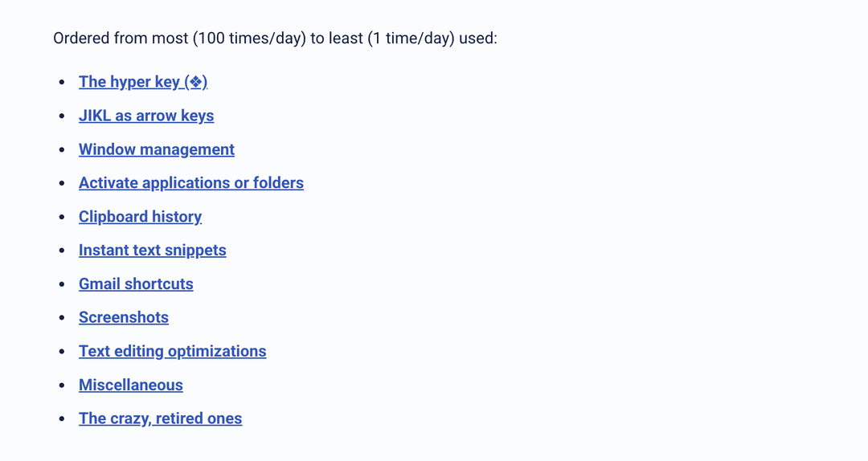Click the Miscellaneous link
Screen dimensions: 868x461
[x=131, y=386]
